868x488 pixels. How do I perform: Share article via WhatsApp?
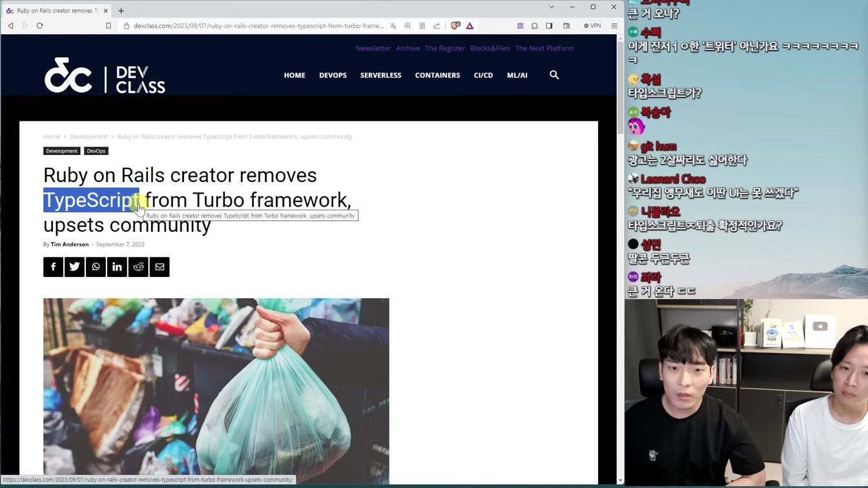tap(96, 267)
